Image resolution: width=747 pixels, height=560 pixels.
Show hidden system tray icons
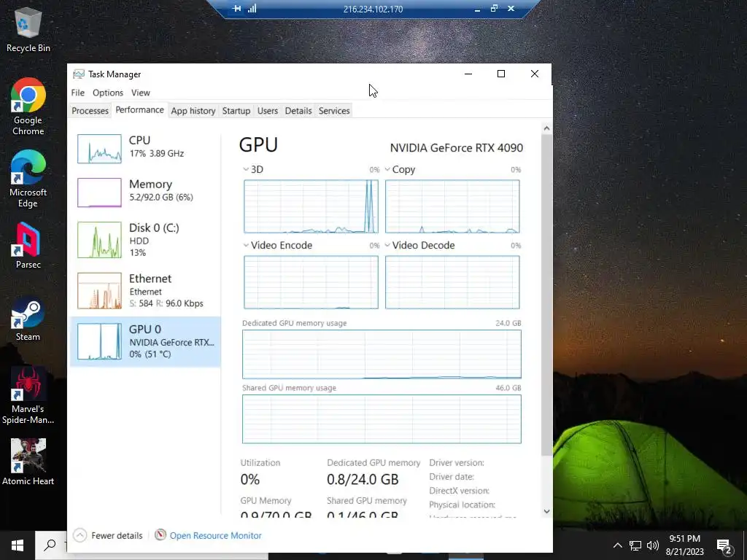click(617, 545)
